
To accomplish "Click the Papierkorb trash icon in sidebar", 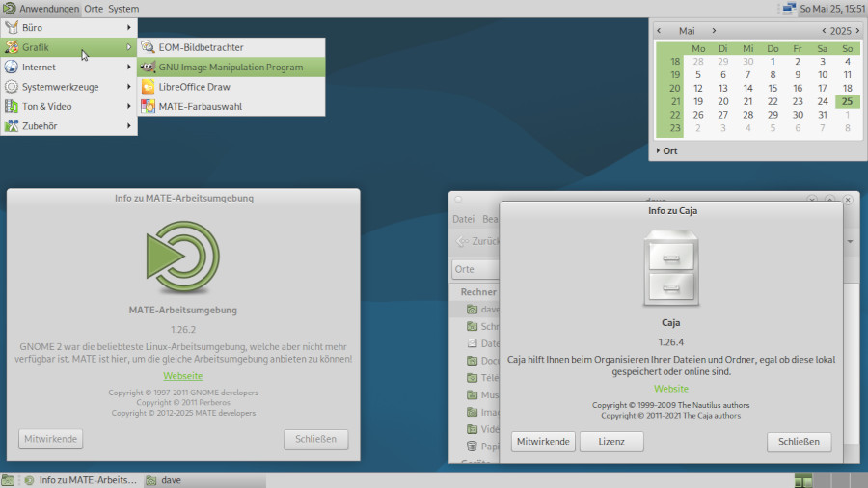I will (472, 446).
